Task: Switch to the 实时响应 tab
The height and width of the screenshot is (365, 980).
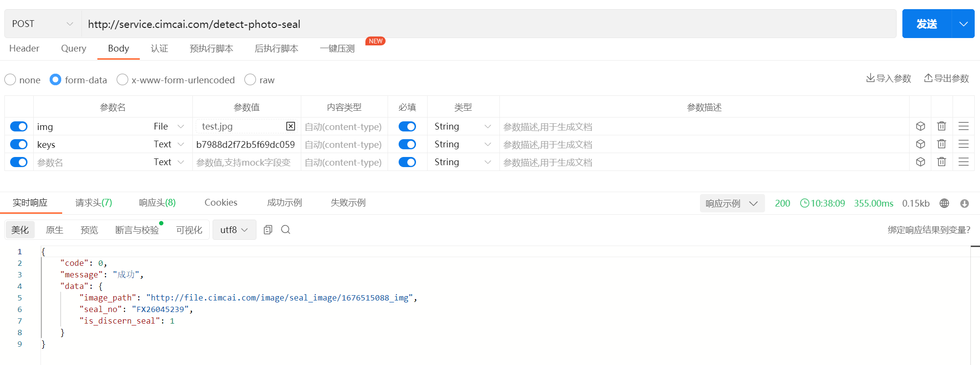Action: [30, 203]
